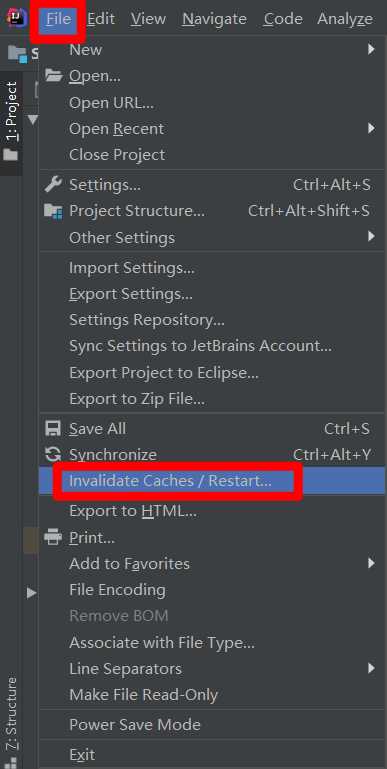Select Close Project
The height and width of the screenshot is (769, 387).
(x=212, y=154)
